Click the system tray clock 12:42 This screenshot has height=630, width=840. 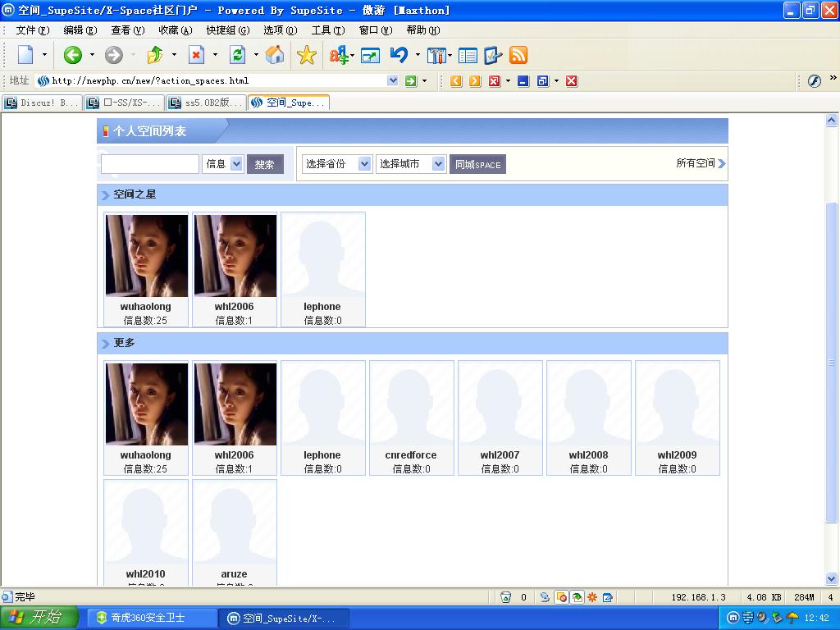click(816, 618)
